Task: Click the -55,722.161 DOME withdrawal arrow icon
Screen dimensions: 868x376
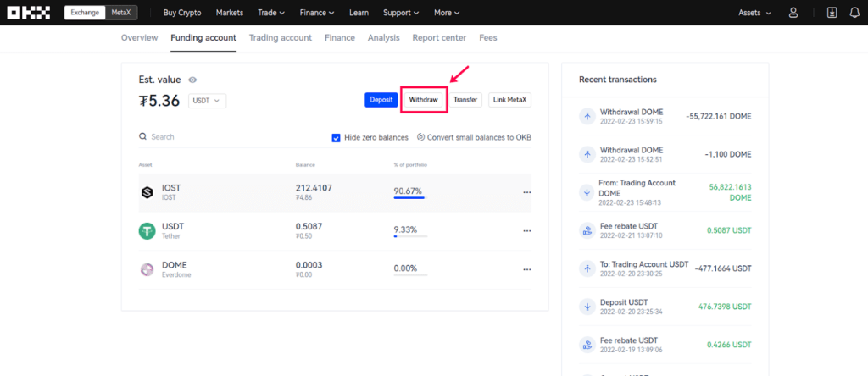Action: (x=587, y=116)
